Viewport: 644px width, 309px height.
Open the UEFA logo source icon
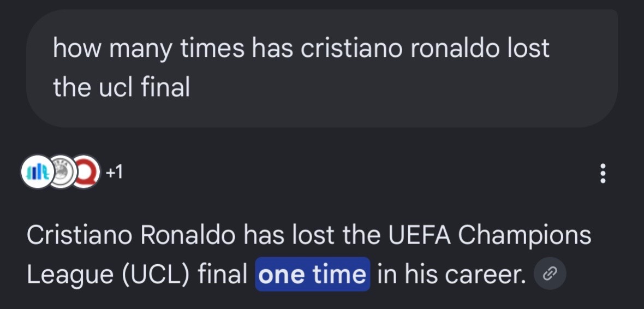click(x=62, y=172)
